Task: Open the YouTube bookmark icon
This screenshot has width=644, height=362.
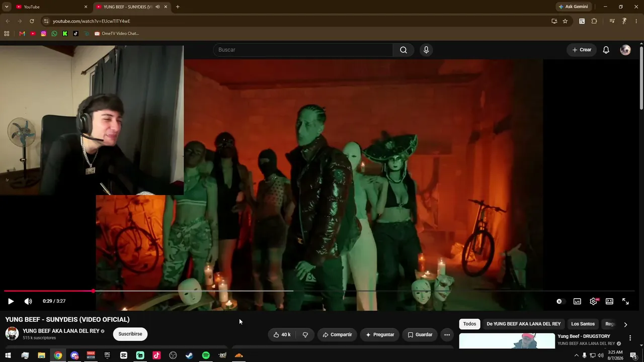Action: [x=33, y=34]
